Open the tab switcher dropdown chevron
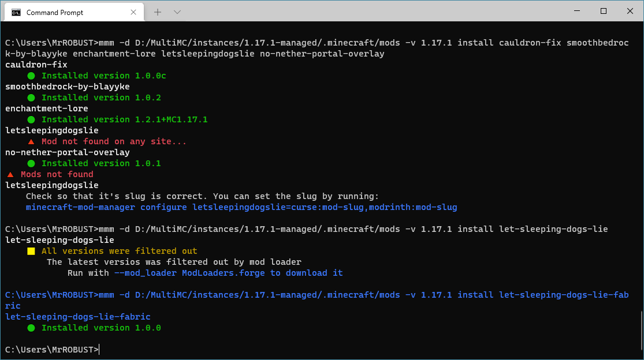 point(177,12)
